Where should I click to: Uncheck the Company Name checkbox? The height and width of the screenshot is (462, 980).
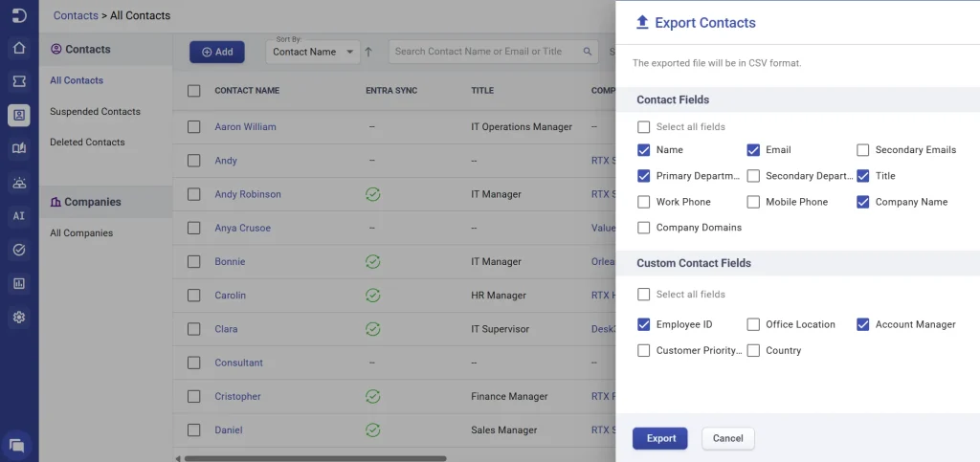[862, 202]
